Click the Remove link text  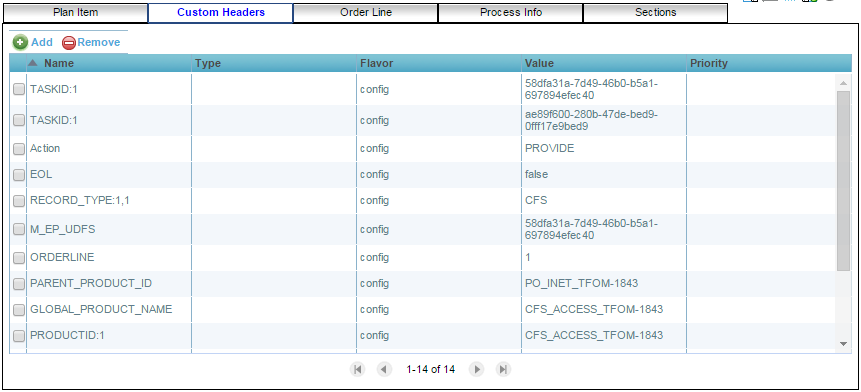[x=99, y=42]
